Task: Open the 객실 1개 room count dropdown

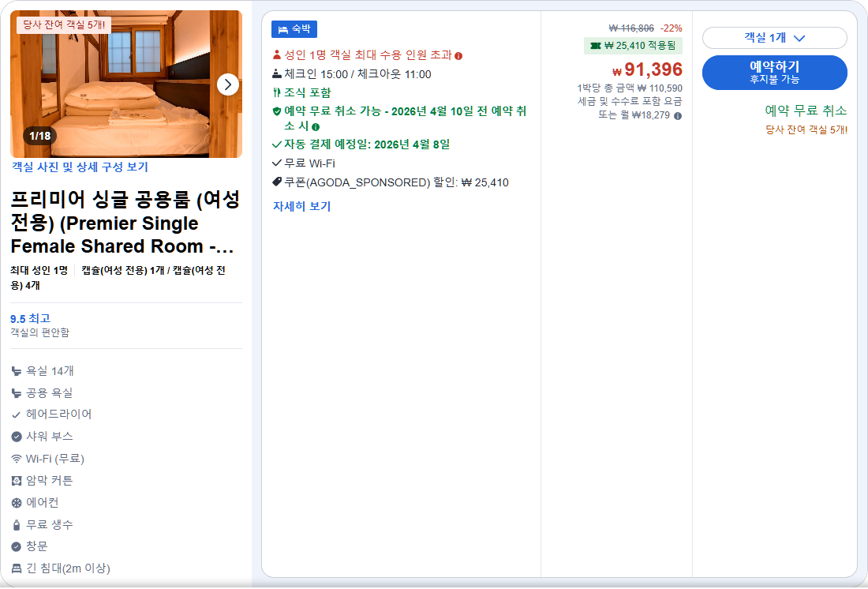Action: click(x=774, y=37)
